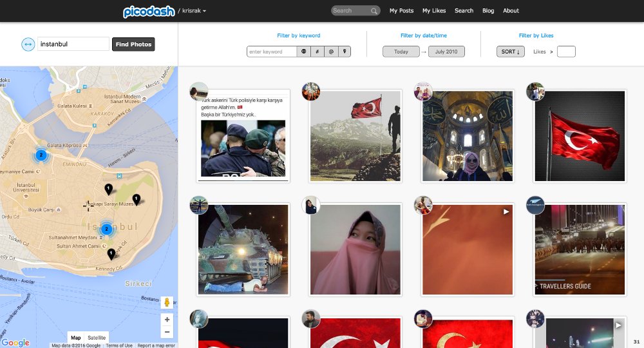
Task: Zoom in the map with plus
Action: (x=167, y=320)
